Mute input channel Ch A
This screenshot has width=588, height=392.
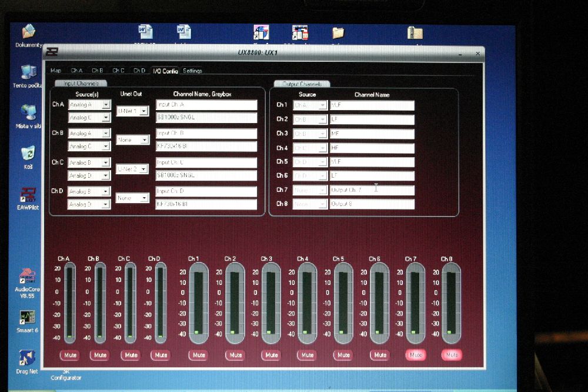[69, 355]
